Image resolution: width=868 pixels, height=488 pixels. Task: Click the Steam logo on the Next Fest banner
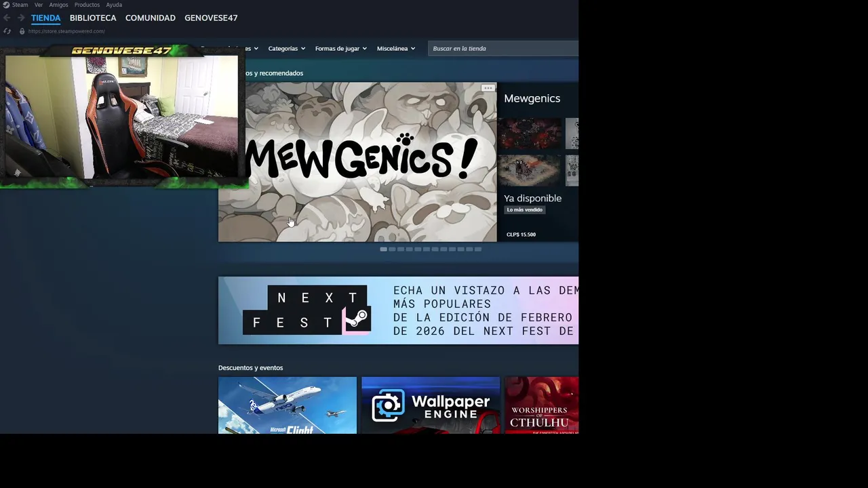pyautogui.click(x=357, y=320)
